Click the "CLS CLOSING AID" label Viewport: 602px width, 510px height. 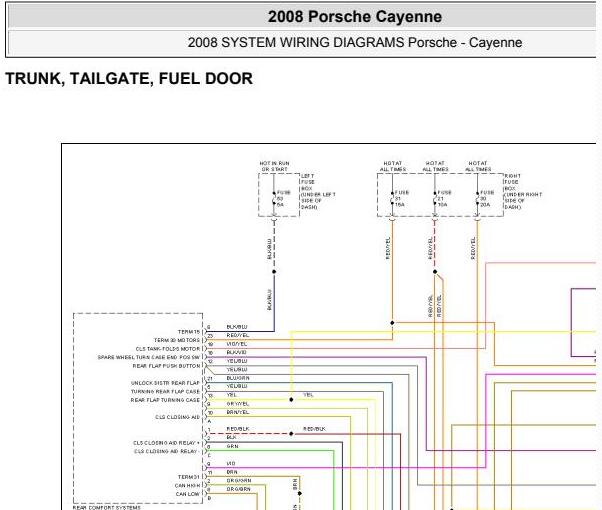click(x=178, y=417)
